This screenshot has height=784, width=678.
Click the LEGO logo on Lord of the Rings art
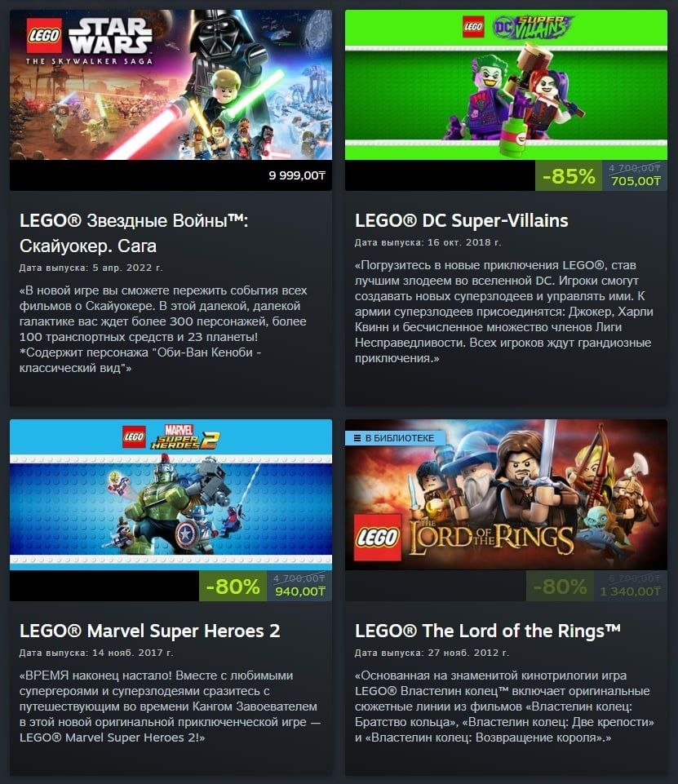[378, 537]
